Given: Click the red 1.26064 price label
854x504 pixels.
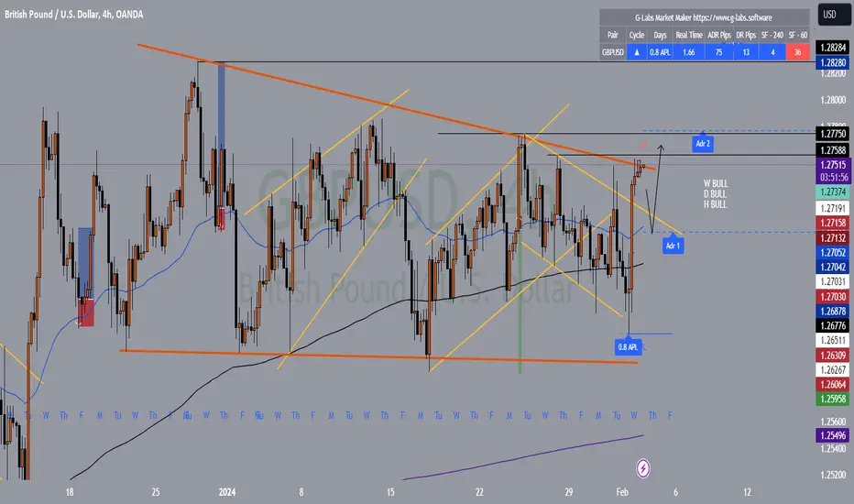Looking at the screenshot, I should click(832, 384).
